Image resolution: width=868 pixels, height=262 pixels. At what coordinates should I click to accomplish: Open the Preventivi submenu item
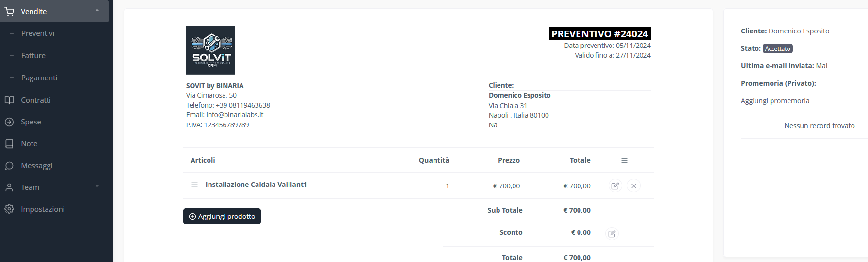pos(38,33)
